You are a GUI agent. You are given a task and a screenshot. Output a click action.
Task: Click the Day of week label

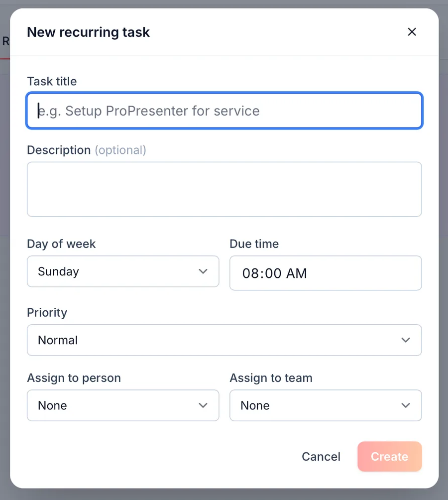[61, 244]
